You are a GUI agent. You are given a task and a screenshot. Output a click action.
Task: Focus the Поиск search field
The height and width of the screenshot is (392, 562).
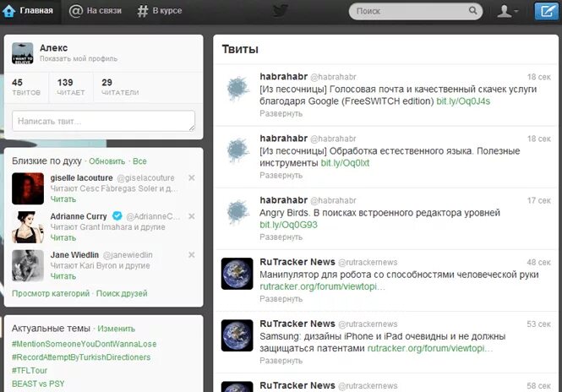tap(416, 11)
